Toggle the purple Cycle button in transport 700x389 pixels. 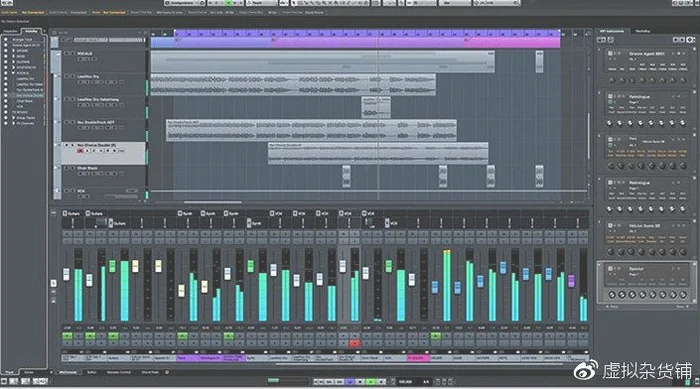click(350, 382)
